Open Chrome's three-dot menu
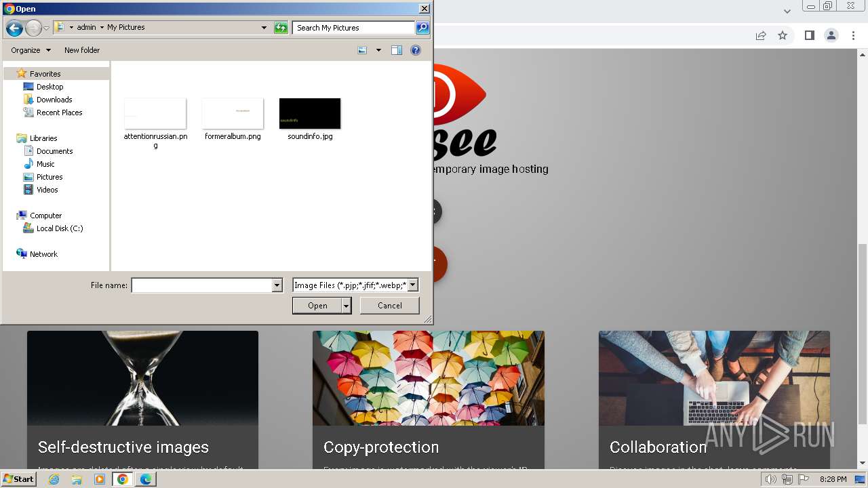 (852, 35)
